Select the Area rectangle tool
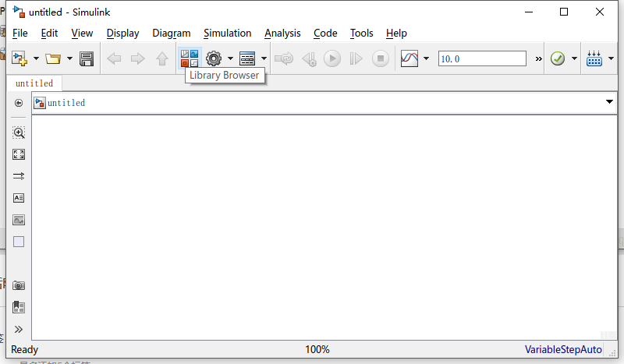The image size is (624, 364). click(19, 242)
